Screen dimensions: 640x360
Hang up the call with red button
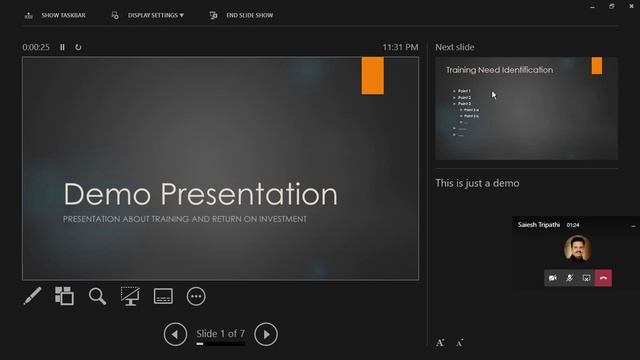point(603,278)
